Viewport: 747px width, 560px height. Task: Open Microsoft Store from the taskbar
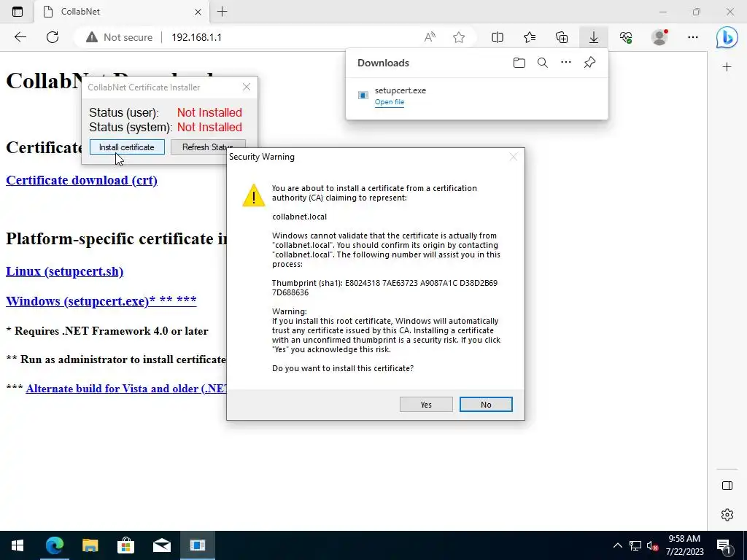(x=125, y=545)
